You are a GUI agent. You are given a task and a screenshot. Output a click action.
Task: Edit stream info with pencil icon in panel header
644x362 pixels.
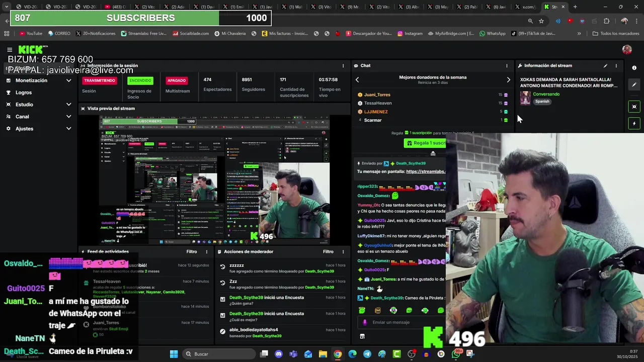[x=605, y=66]
